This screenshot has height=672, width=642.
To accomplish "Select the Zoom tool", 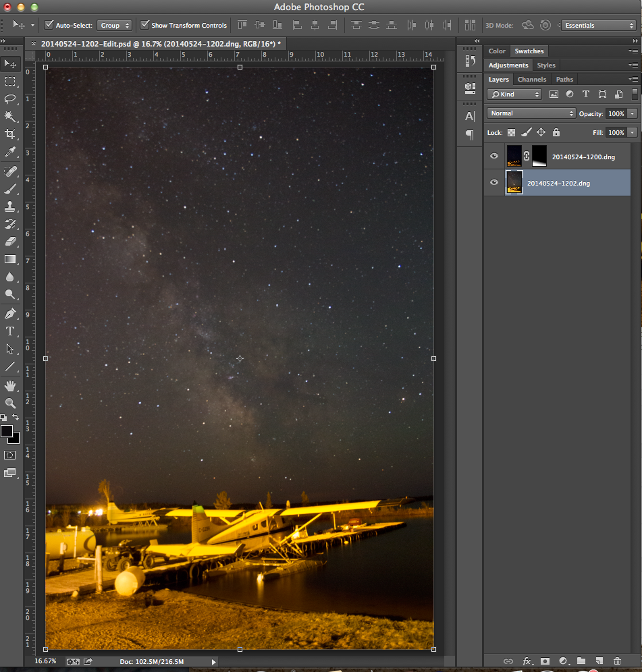I will coord(10,403).
